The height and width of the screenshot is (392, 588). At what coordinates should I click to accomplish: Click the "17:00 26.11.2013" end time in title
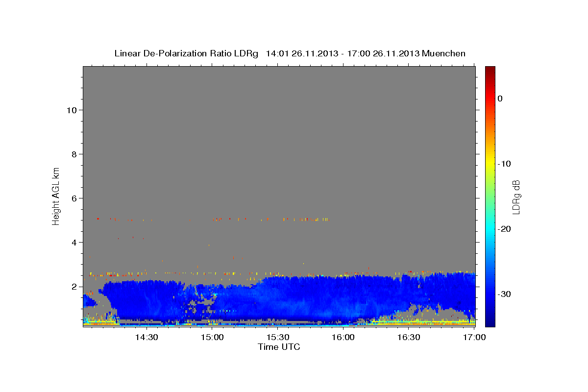(x=383, y=53)
